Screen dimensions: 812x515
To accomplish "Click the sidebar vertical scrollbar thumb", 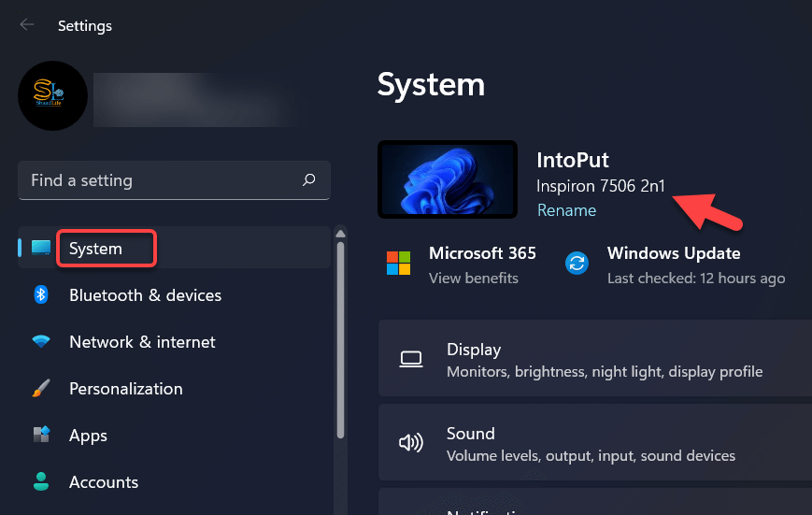I will 340,340.
